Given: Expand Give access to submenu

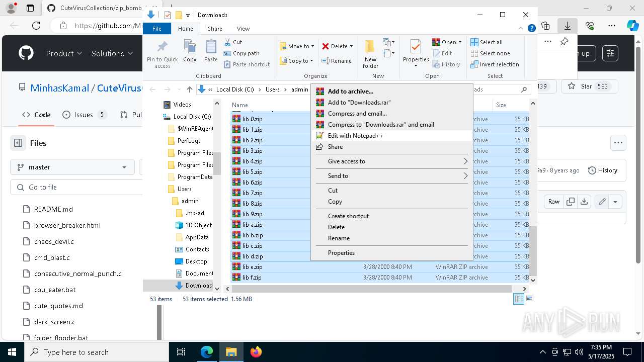Looking at the screenshot, I should [x=391, y=161].
